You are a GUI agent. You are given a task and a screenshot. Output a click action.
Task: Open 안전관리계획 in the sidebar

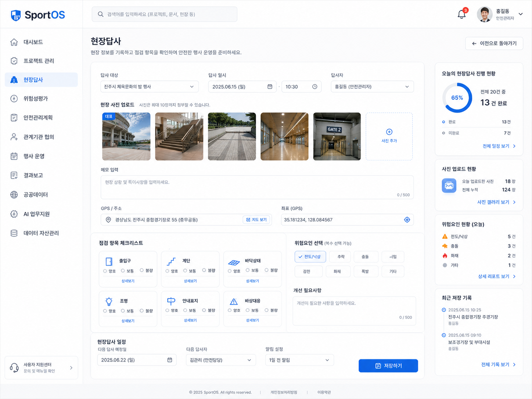(41, 118)
